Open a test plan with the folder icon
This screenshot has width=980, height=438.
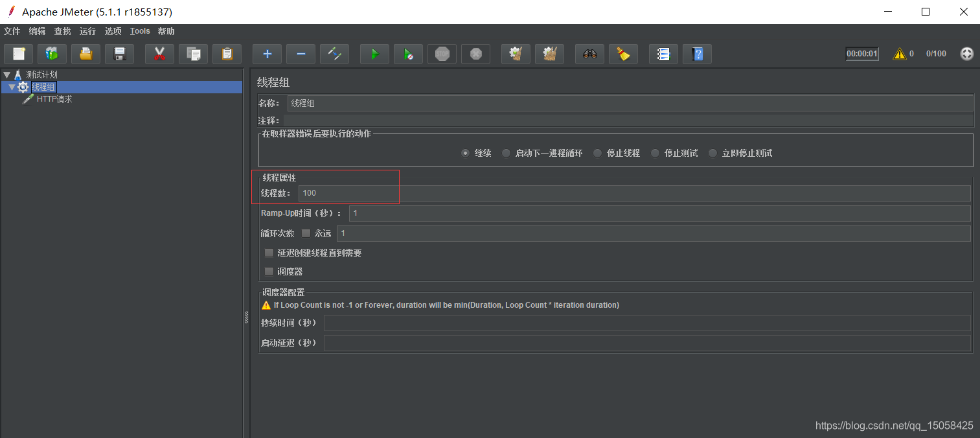click(x=85, y=54)
